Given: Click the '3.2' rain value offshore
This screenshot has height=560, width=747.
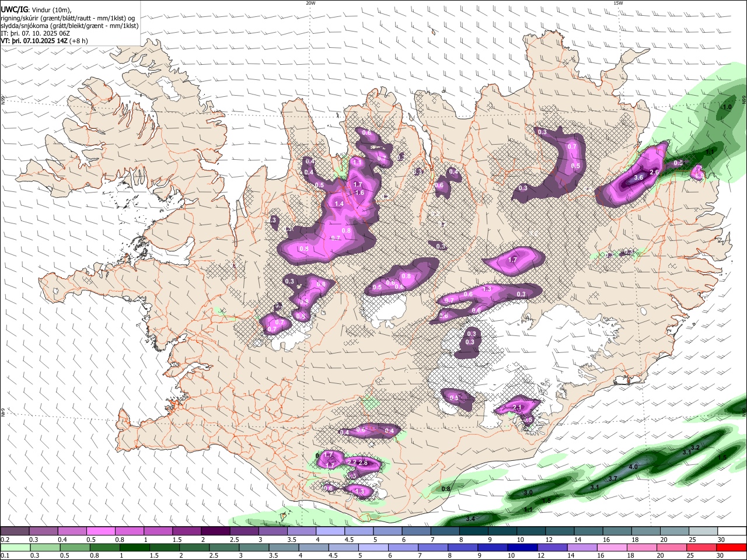Looking at the screenshot, I should click(x=695, y=448).
